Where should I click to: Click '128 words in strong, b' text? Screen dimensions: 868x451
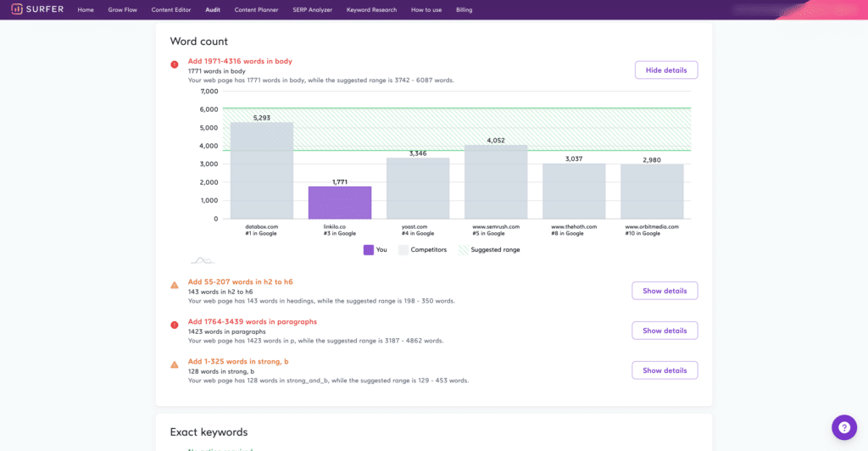point(221,371)
